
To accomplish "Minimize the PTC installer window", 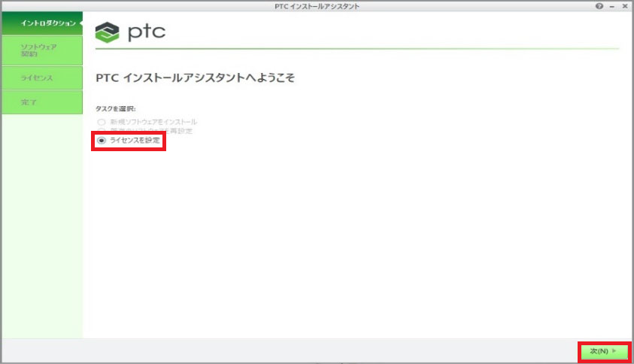I will 612,7.
